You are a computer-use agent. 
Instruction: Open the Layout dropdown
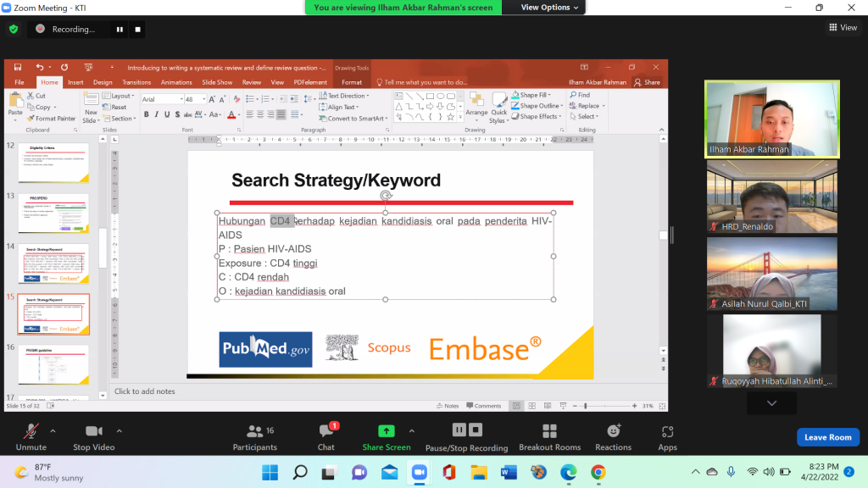click(119, 96)
